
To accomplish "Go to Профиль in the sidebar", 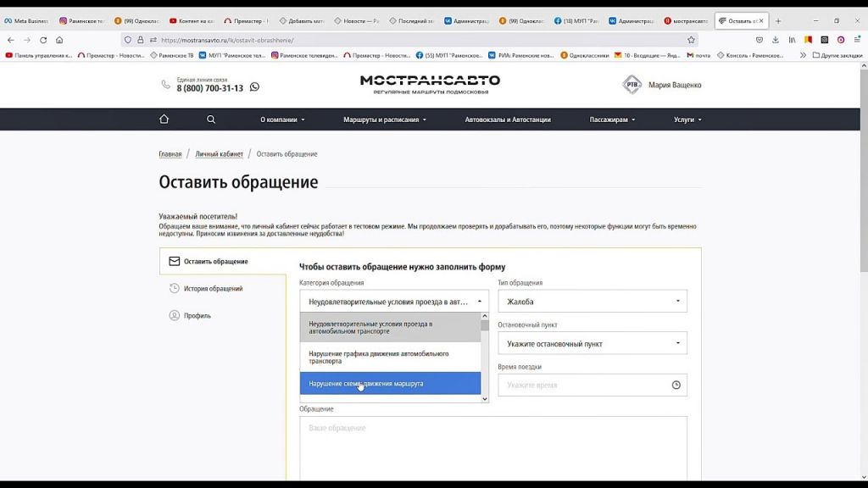I will click(x=197, y=316).
